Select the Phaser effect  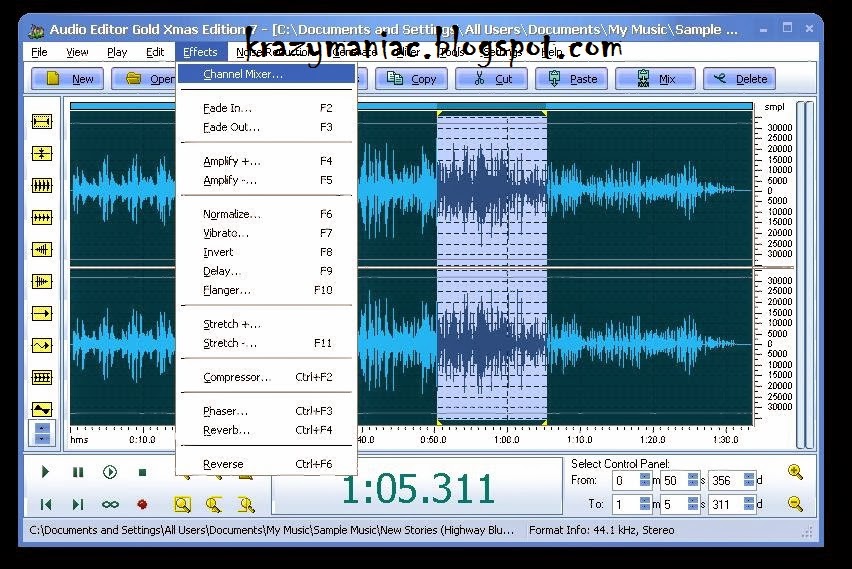click(x=267, y=411)
